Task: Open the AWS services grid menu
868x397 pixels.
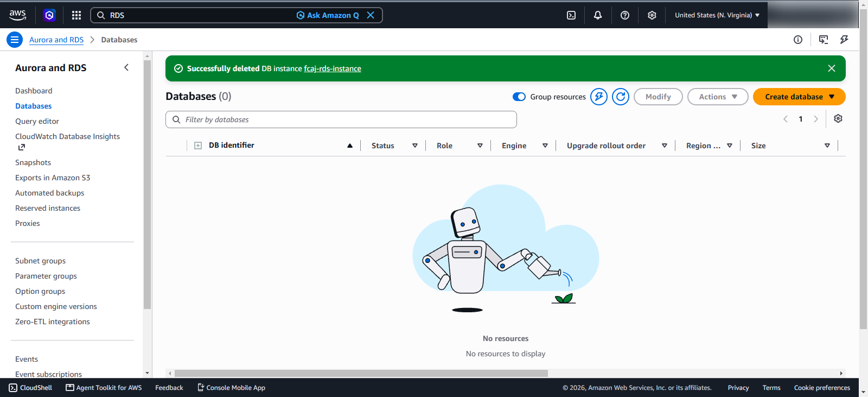Action: [76, 15]
